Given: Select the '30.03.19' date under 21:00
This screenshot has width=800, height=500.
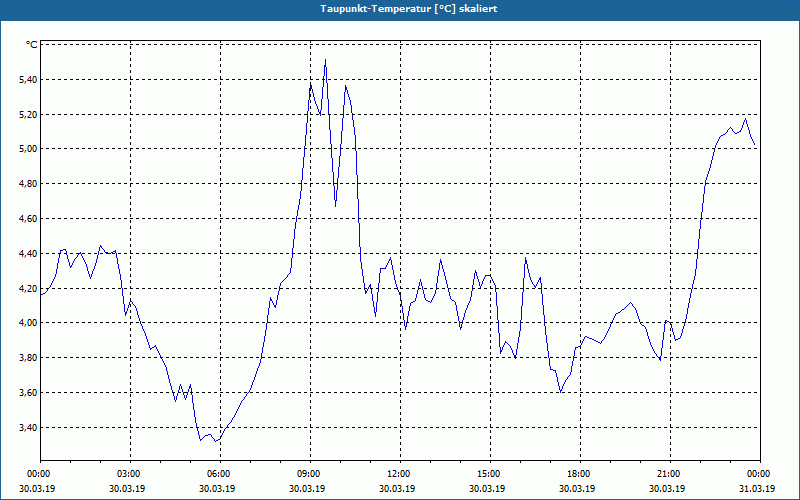Looking at the screenshot, I should [x=667, y=488].
